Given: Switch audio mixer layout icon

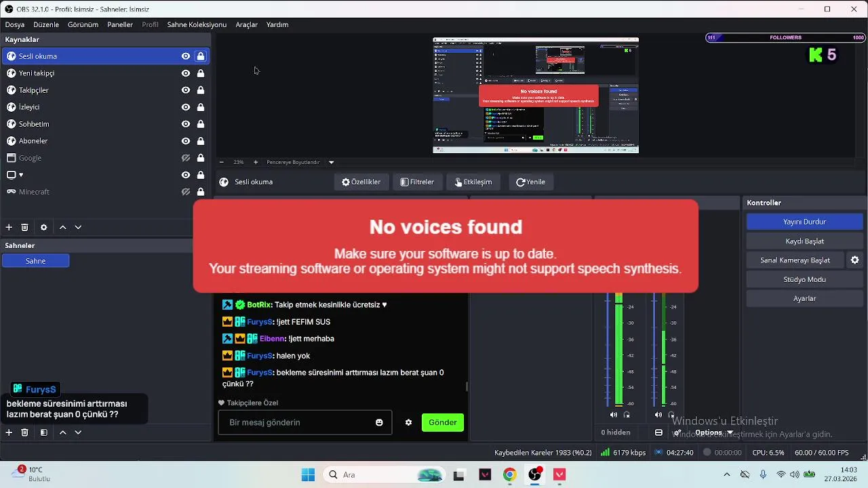Looking at the screenshot, I should [x=658, y=432].
